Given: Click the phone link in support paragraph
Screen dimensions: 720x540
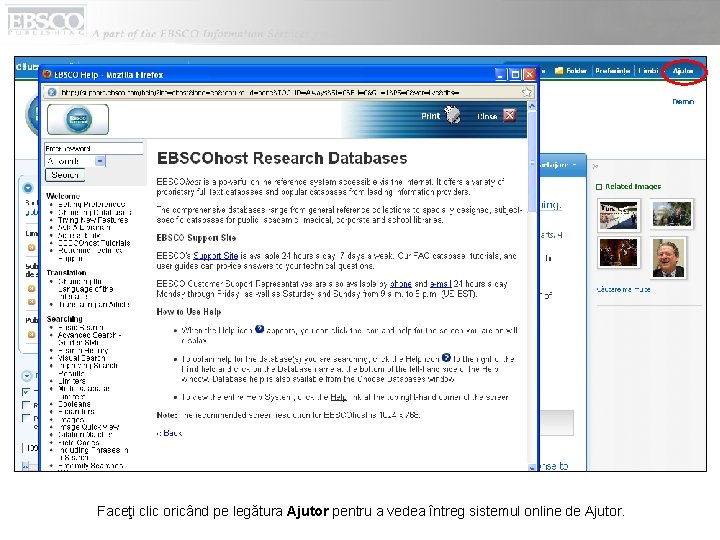Looking at the screenshot, I should coord(400,284).
